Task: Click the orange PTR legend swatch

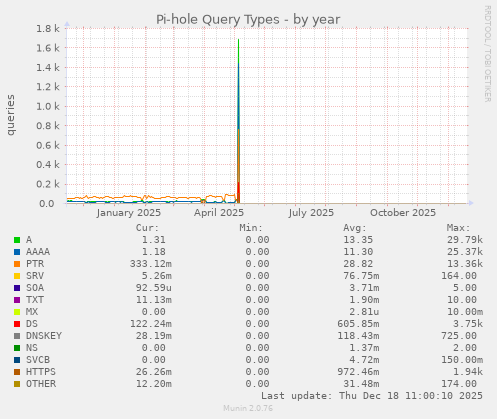Action: (x=17, y=264)
